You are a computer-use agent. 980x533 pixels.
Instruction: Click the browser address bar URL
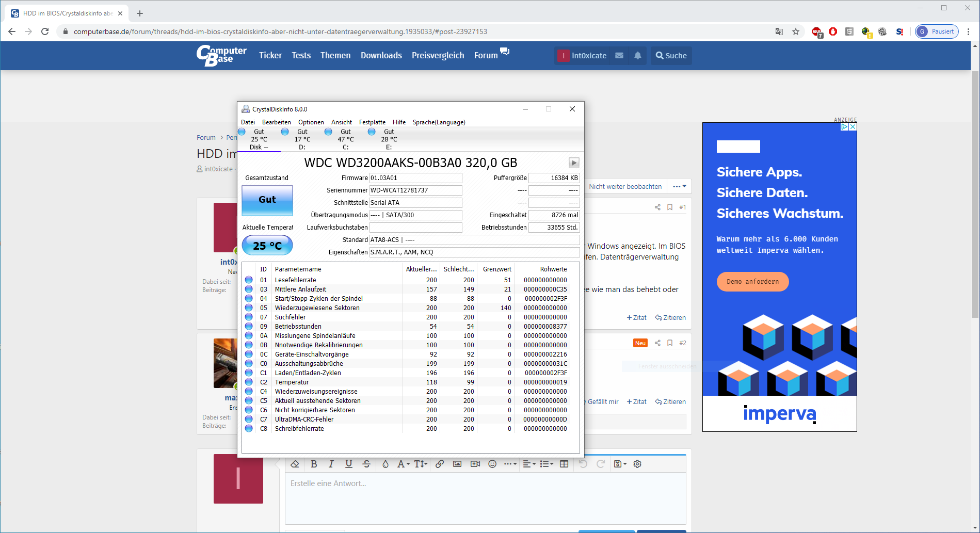tap(280, 31)
